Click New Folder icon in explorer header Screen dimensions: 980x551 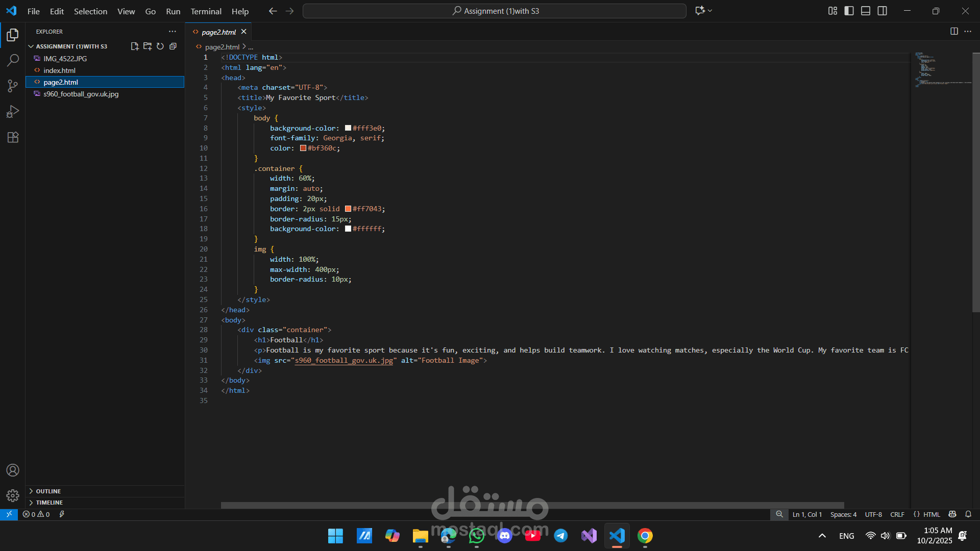click(148, 46)
